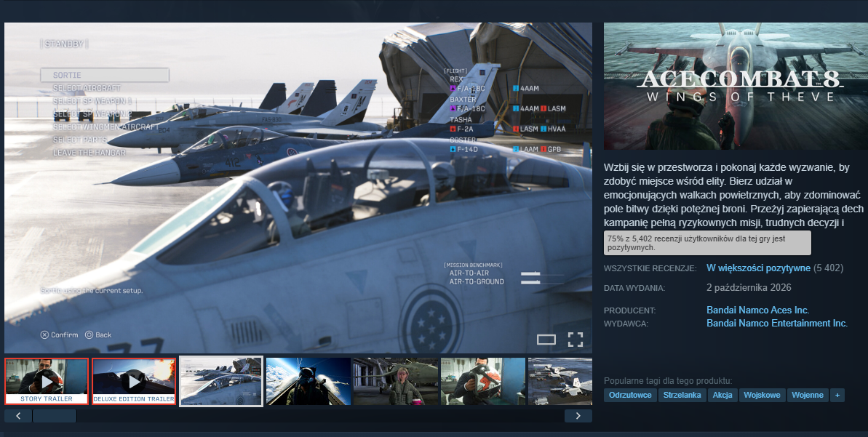The image size is (868, 437).
Task: Open the cockpit pilot above Earth thumbnail
Action: pyautogui.click(x=308, y=381)
